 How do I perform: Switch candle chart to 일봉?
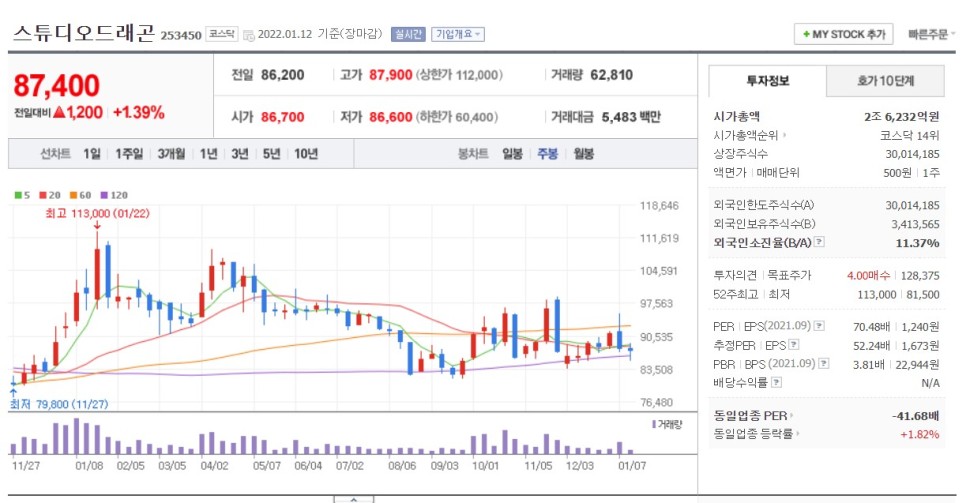pos(512,153)
